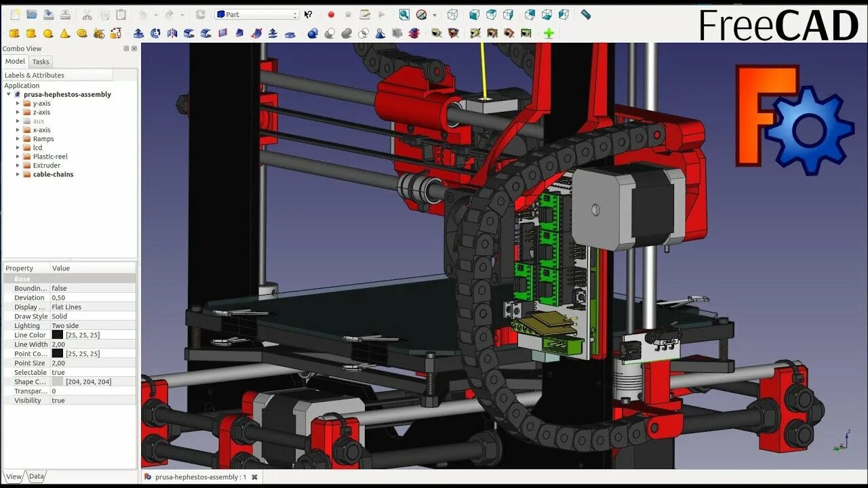Start macro recording with red dot
This screenshot has width=868, height=488.
tap(331, 14)
